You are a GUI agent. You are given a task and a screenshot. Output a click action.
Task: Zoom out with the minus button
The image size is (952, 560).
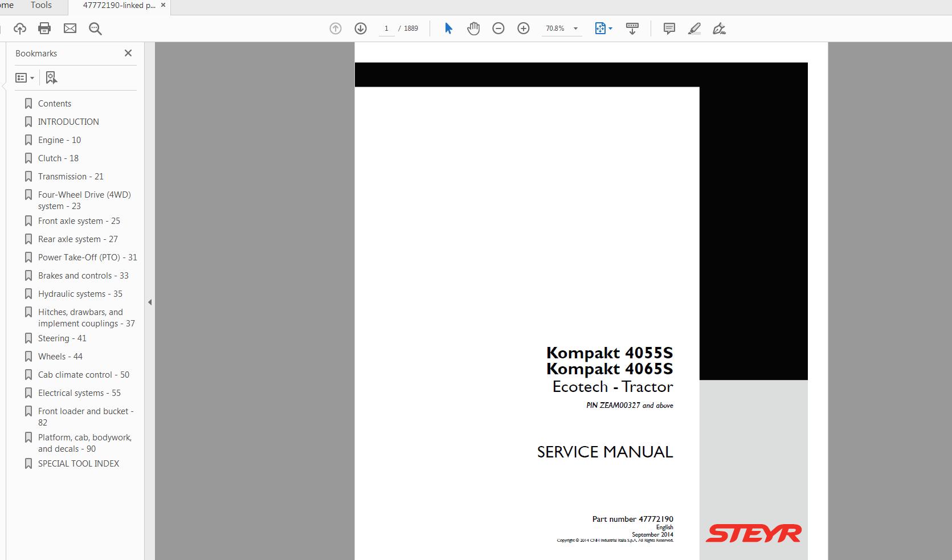pos(499,28)
